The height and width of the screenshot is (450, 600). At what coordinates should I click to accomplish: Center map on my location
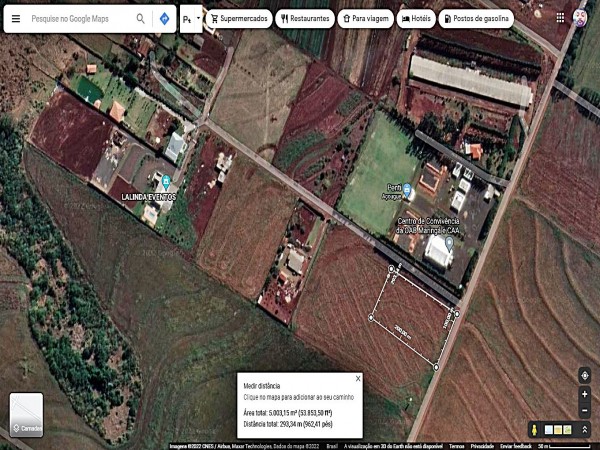584,376
